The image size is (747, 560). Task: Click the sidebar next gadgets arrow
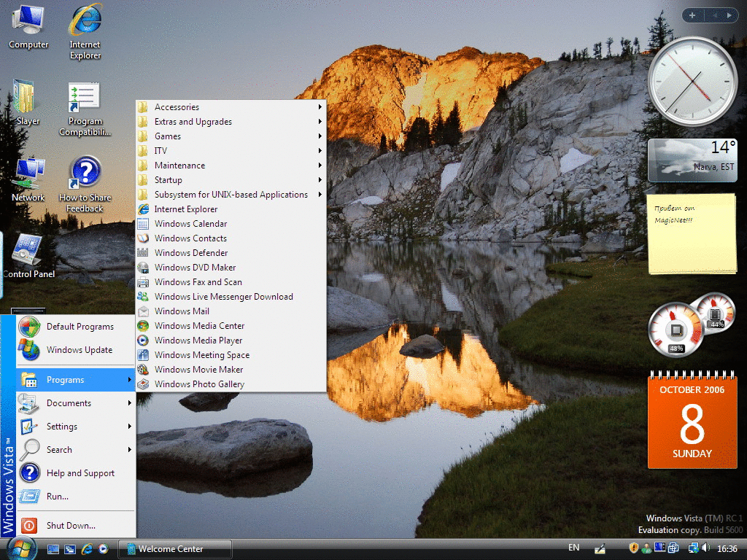pos(729,15)
